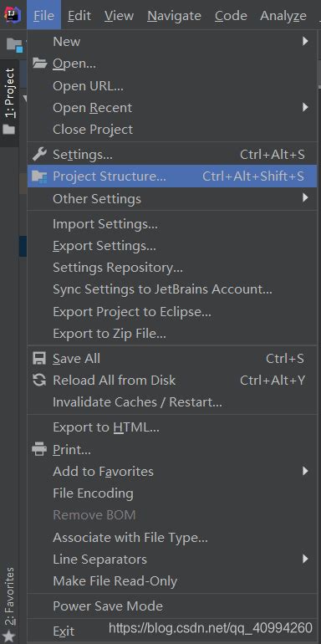321x644 pixels.
Task: Expand the Open Recent submenu arrow
Action: [x=305, y=108]
